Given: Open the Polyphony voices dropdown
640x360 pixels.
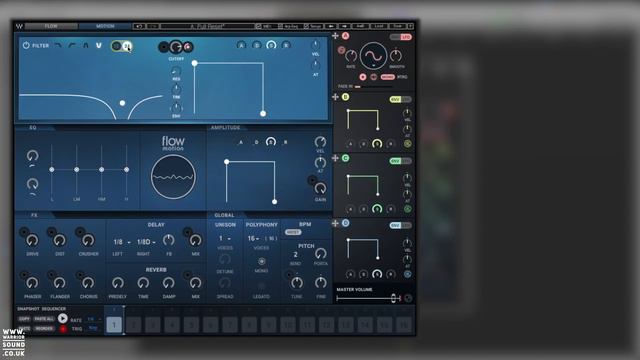Looking at the screenshot, I should point(254,238).
